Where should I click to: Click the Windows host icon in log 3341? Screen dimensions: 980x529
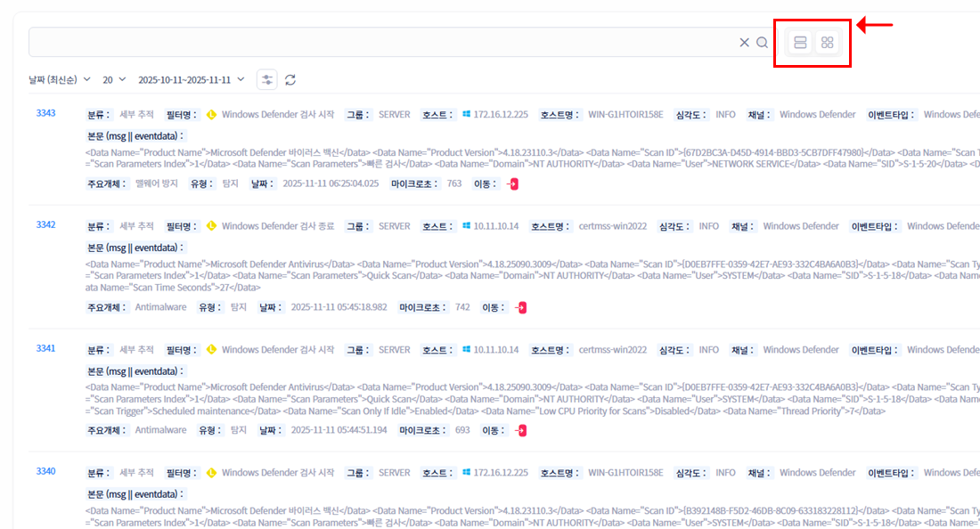[x=466, y=350]
